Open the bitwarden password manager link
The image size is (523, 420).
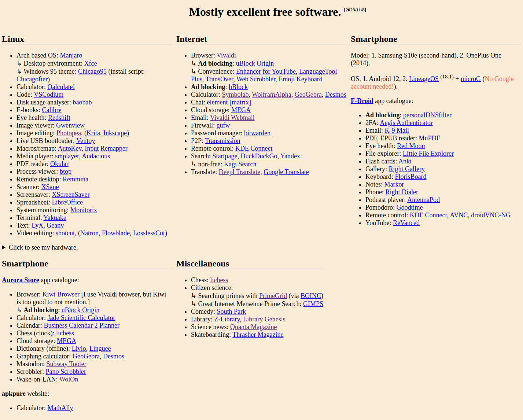[x=257, y=133]
